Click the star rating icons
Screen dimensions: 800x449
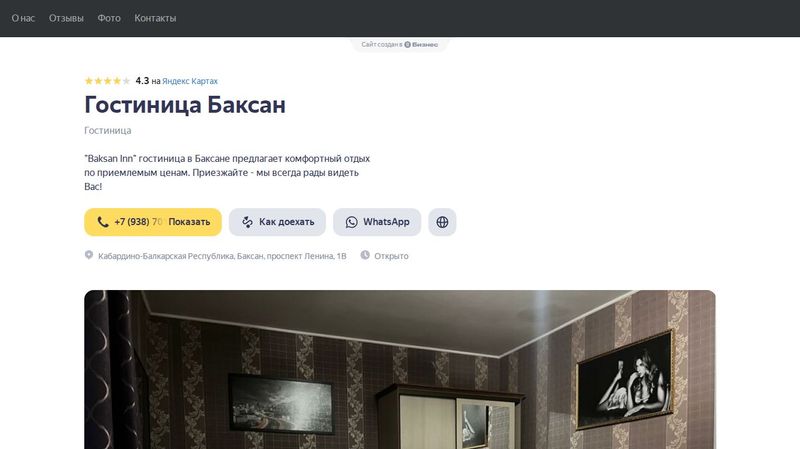(x=107, y=81)
